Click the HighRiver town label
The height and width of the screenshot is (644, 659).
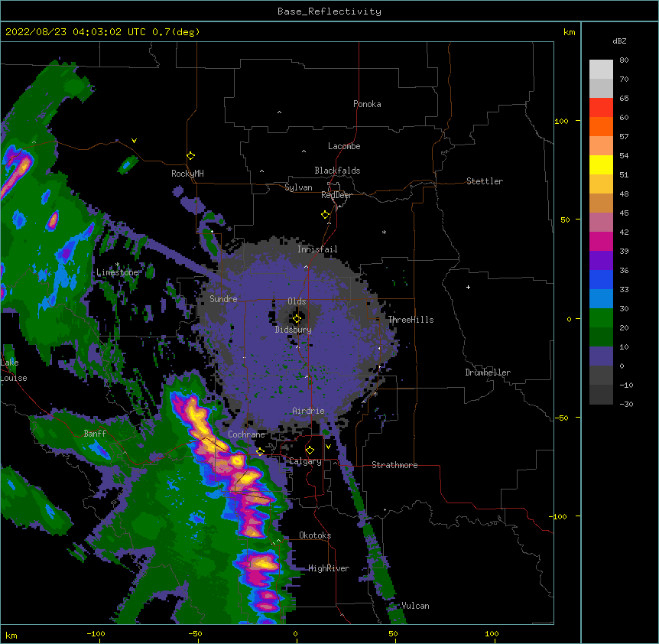[x=329, y=568]
